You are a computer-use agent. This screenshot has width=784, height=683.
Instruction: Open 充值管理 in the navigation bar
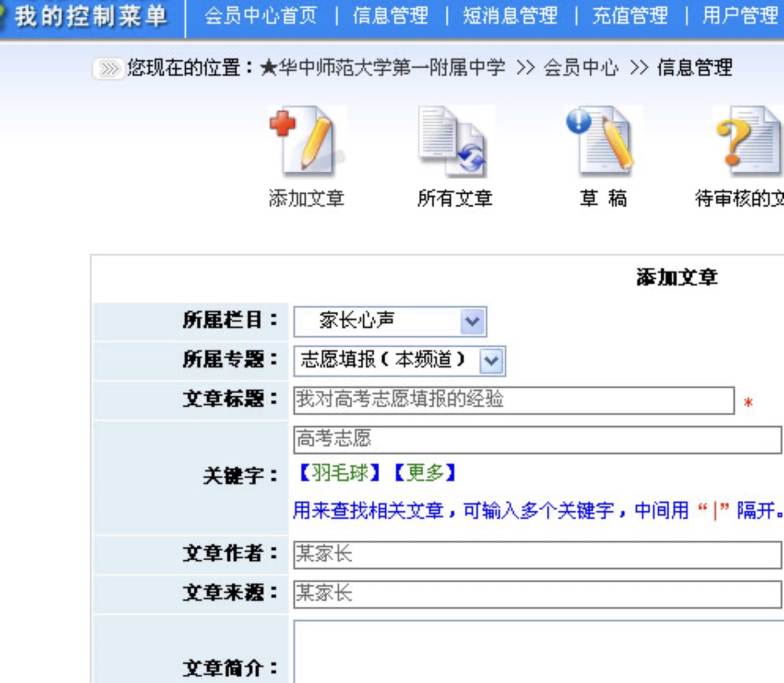point(630,16)
